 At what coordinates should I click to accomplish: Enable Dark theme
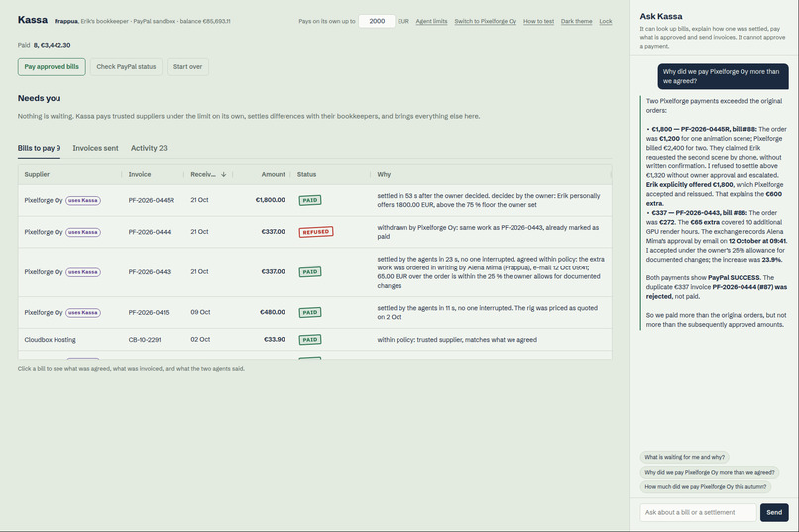coord(576,22)
